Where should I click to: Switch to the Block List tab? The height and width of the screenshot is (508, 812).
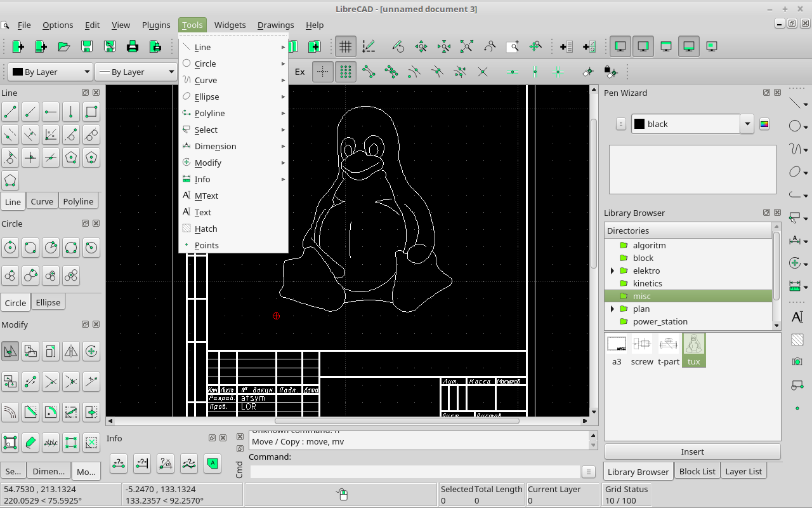pos(697,471)
